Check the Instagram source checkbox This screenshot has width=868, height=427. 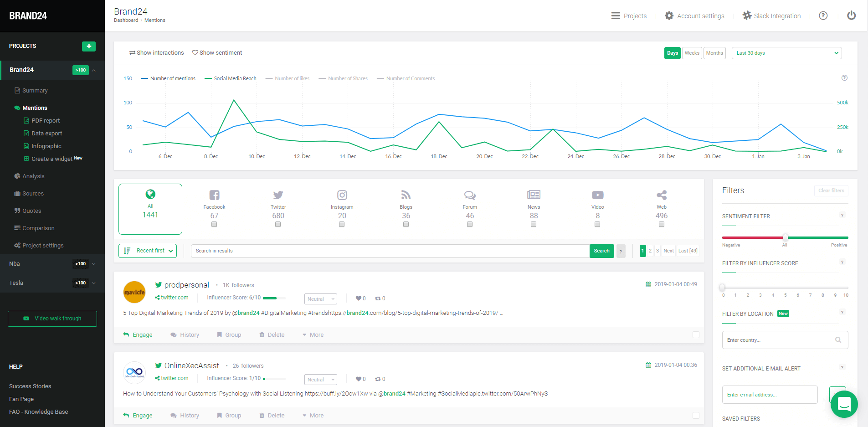342,224
